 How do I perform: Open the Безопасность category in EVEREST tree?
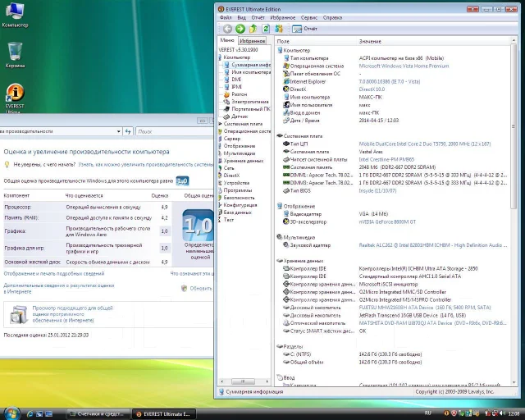[237, 198]
